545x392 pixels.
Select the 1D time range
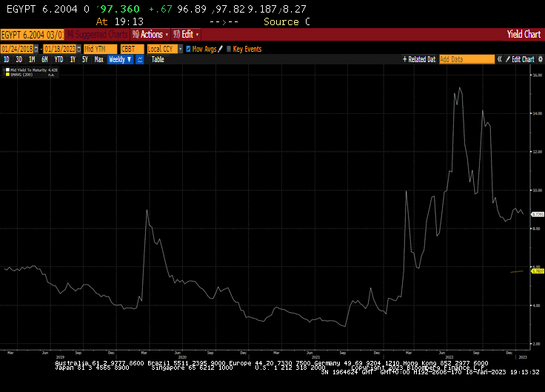tap(6, 59)
